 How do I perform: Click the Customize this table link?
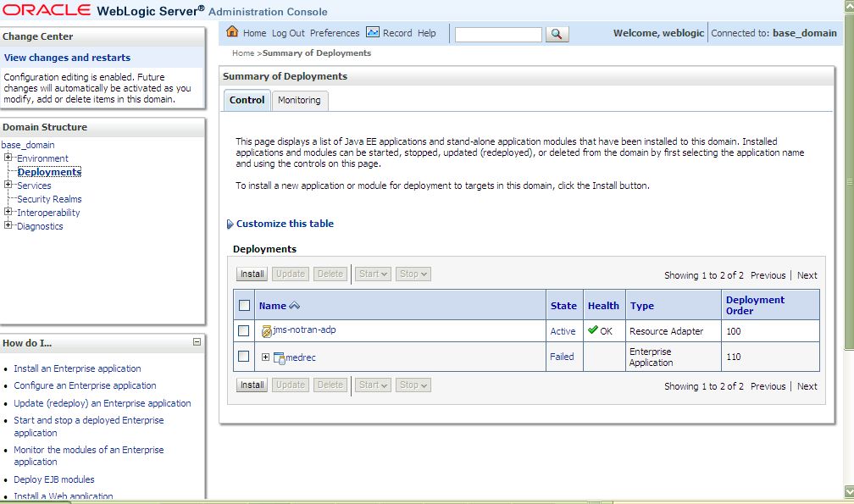285,224
